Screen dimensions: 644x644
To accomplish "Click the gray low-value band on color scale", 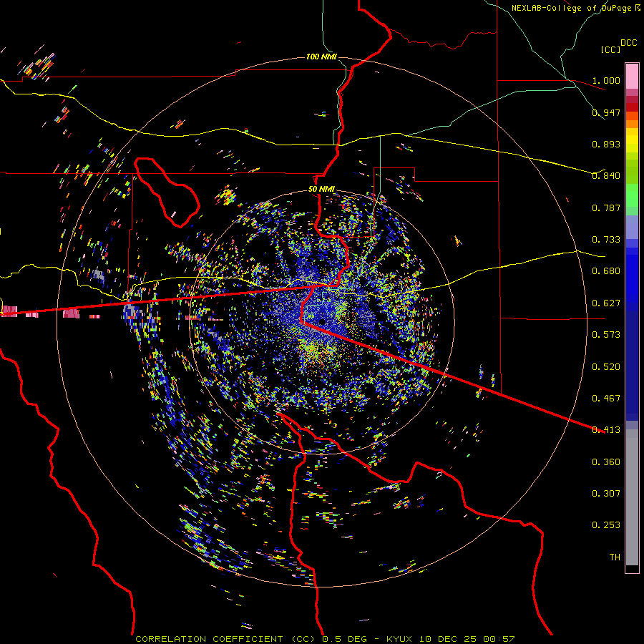I will [x=632, y=497].
